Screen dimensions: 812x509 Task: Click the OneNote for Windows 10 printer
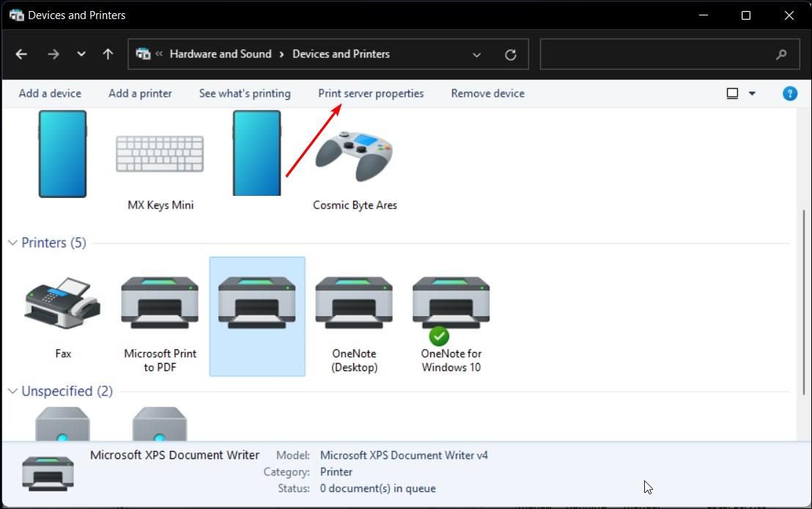click(x=451, y=303)
